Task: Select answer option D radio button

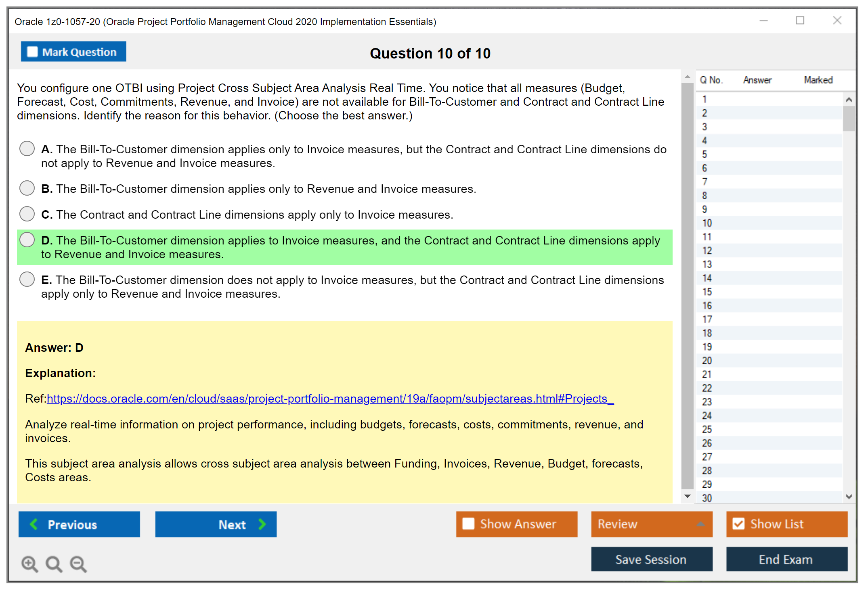Action: click(x=27, y=240)
